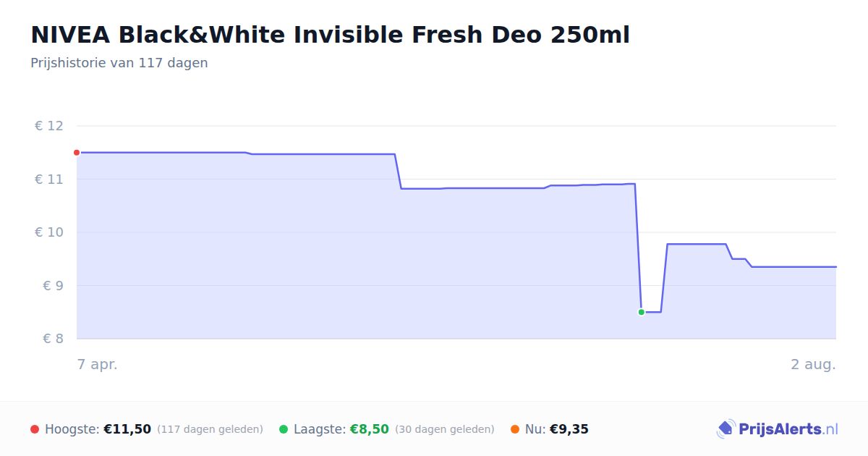
Task: Click the 7 apr. start date label
Action: point(98,365)
